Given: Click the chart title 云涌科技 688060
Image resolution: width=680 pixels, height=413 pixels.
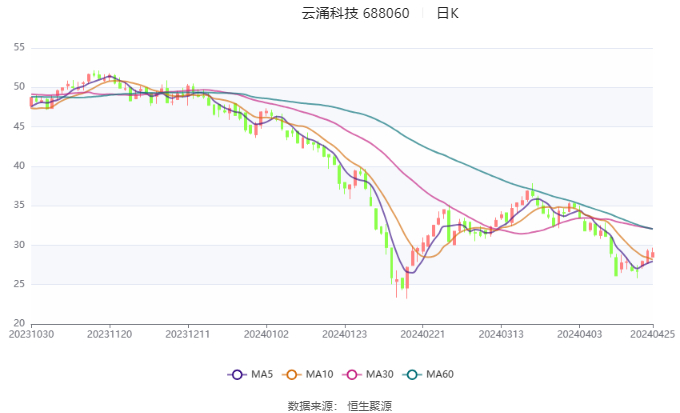Looking at the screenshot, I should pyautogui.click(x=355, y=14).
